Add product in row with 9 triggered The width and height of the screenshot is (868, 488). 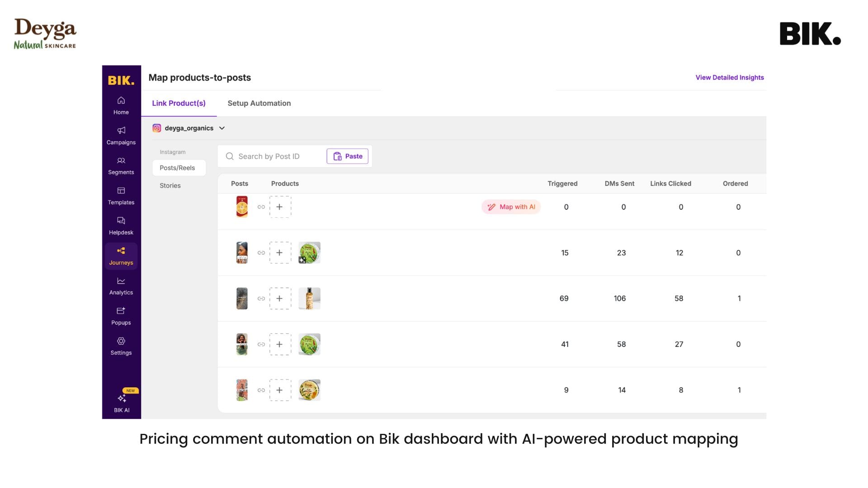pyautogui.click(x=280, y=390)
